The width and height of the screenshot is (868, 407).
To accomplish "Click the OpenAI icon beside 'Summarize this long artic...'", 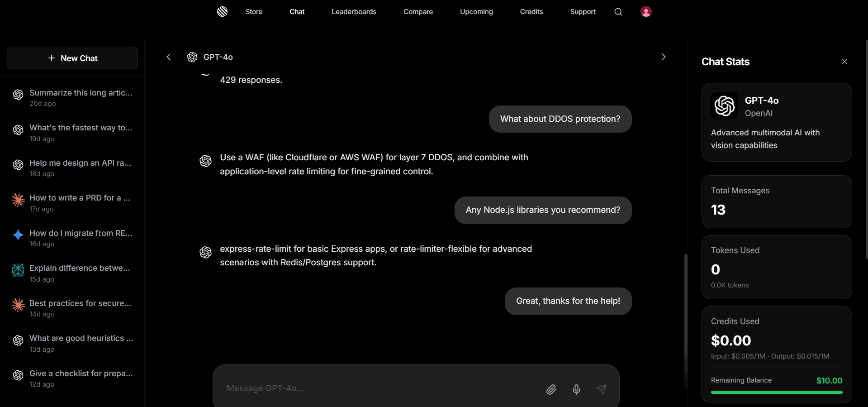I will 18,95.
